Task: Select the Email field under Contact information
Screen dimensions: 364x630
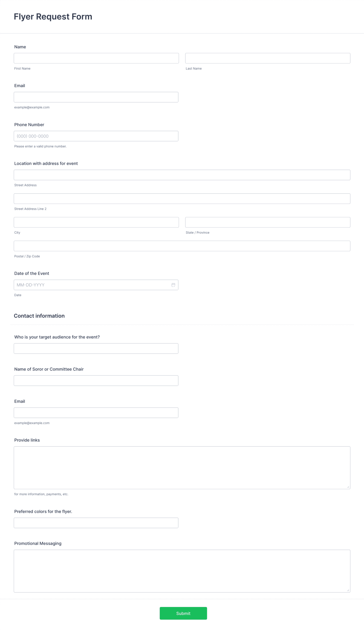Action: pos(96,412)
